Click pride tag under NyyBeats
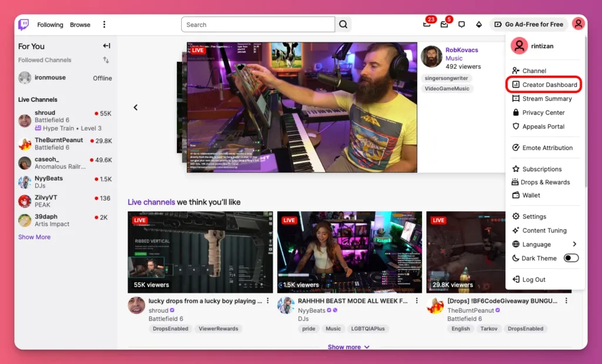602x364 pixels. pyautogui.click(x=309, y=329)
